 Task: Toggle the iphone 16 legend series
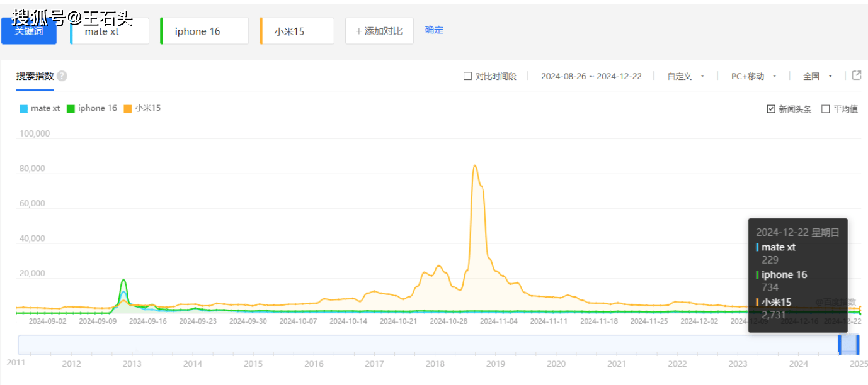point(92,108)
